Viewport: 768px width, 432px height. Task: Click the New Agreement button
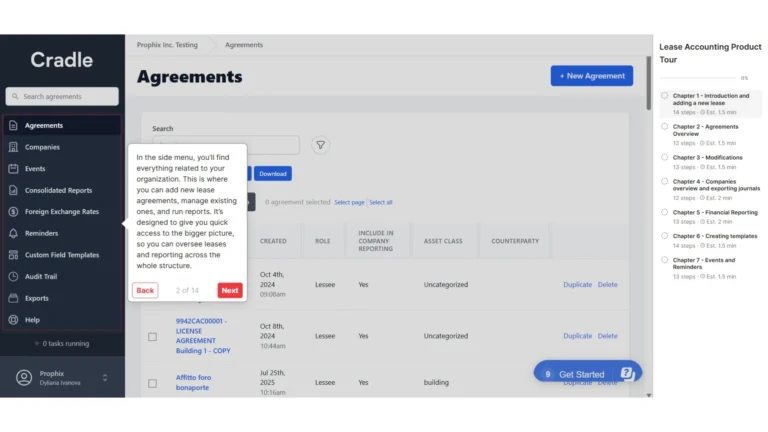tap(591, 76)
